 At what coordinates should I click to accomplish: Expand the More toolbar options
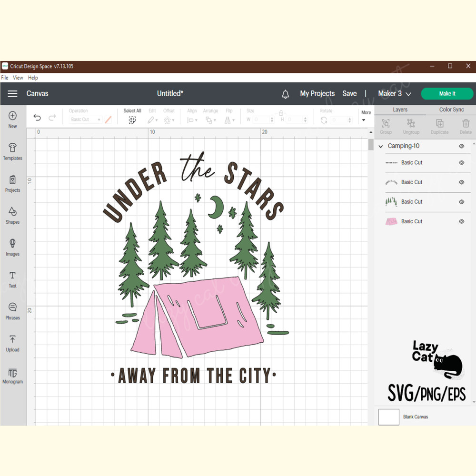366,116
